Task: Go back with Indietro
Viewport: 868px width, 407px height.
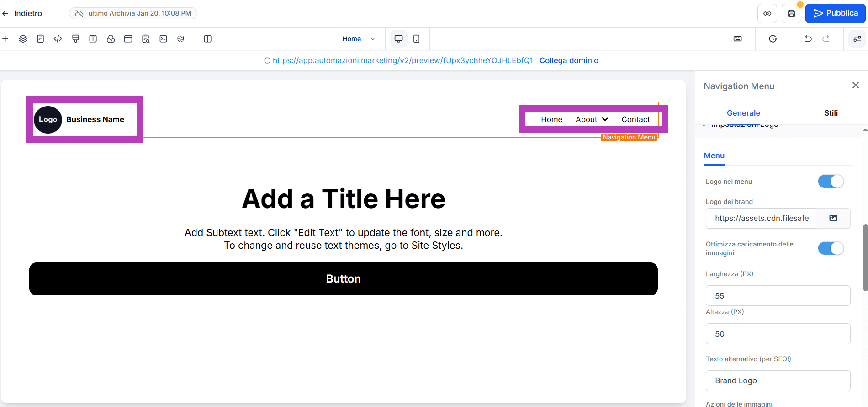Action: click(22, 13)
